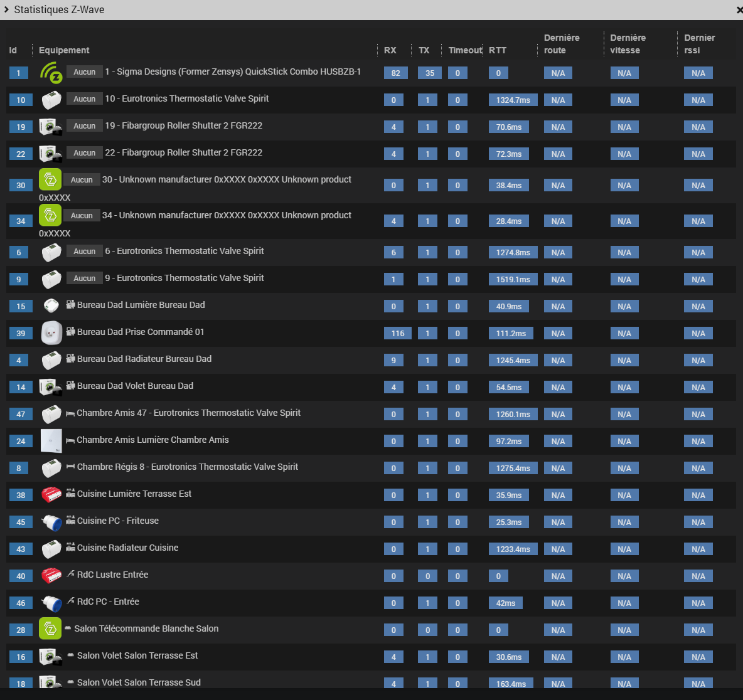743x700 pixels.
Task: Click the Chambre Régis 8 valve icon
Action: 51,468
